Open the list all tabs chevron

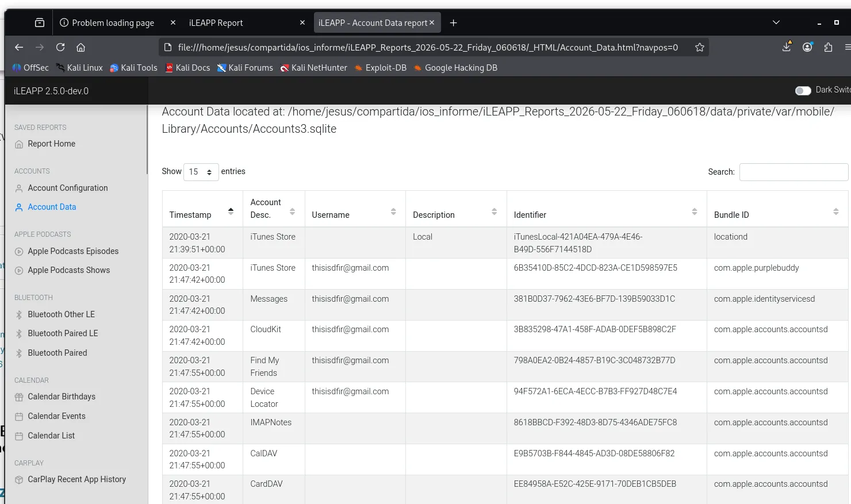[776, 23]
